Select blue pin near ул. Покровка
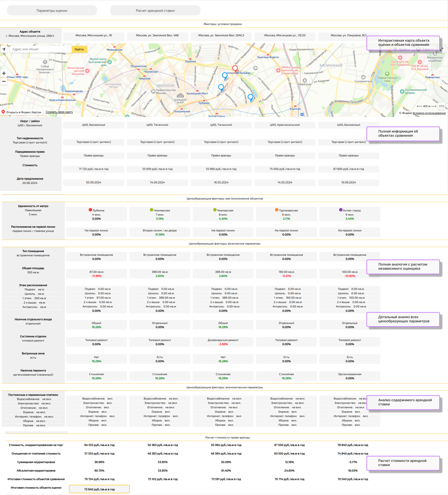448x495 pixels. point(250,98)
